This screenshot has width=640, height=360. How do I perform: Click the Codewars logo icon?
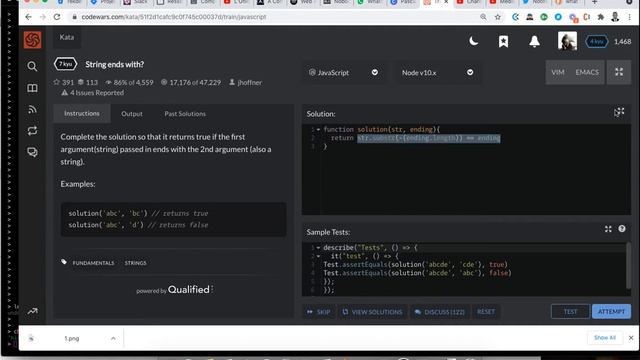pyautogui.click(x=32, y=40)
